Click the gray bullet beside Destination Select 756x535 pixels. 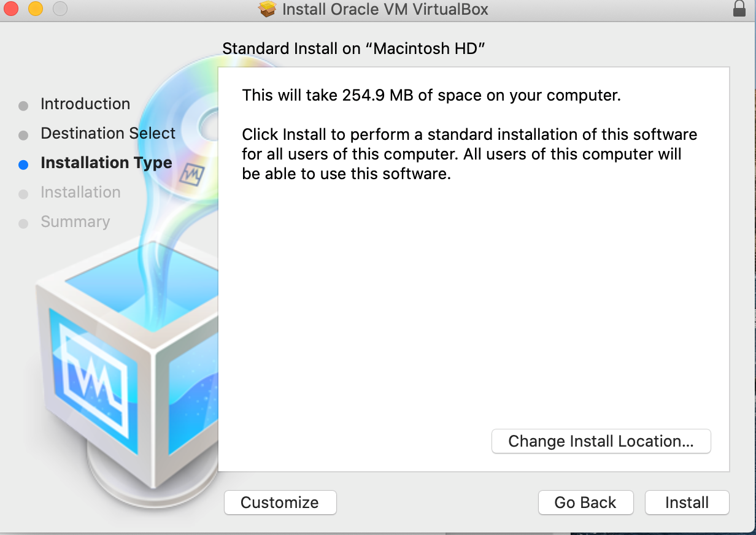point(23,135)
